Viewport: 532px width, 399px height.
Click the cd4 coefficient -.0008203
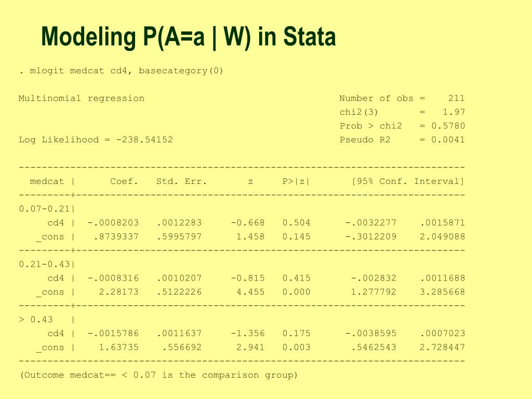coord(113,222)
